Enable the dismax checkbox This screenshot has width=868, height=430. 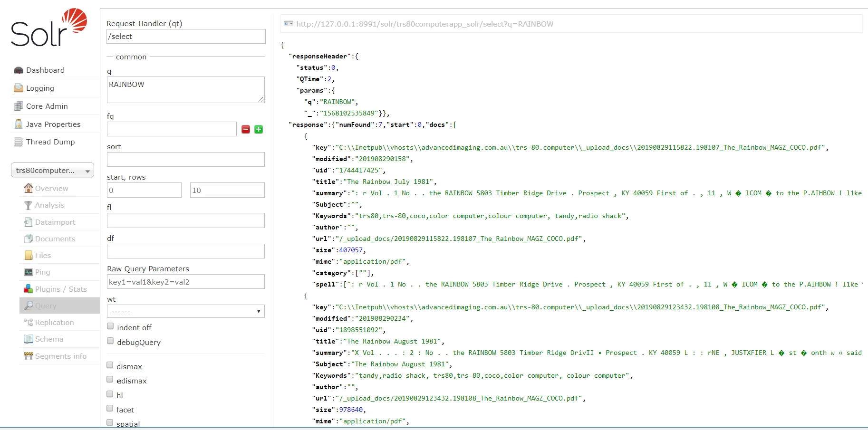click(110, 365)
